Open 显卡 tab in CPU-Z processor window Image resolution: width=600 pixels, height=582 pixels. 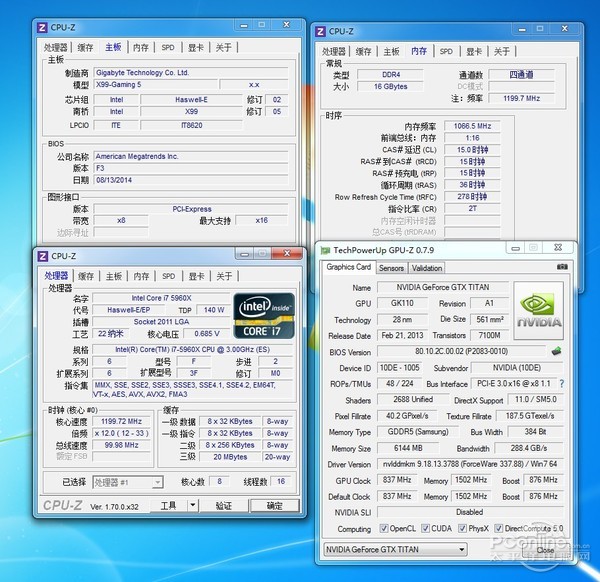pyautogui.click(x=196, y=276)
